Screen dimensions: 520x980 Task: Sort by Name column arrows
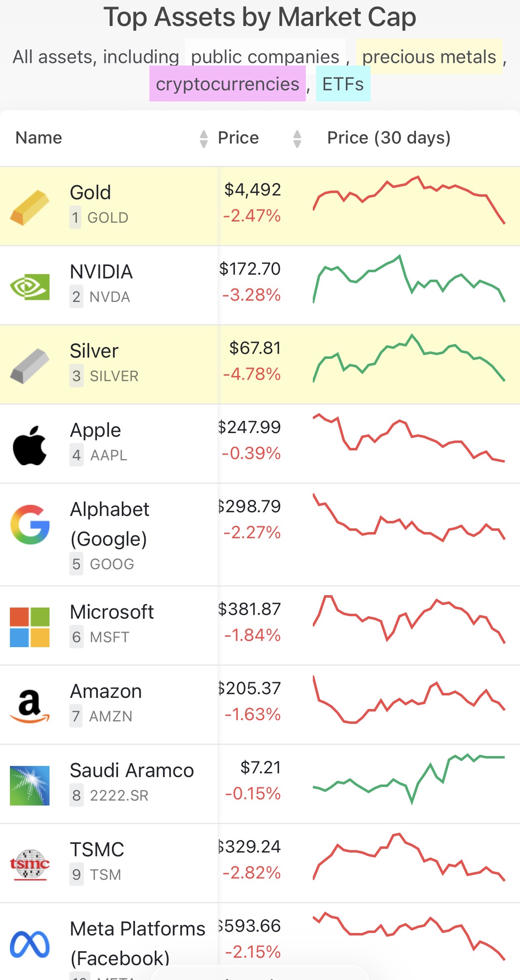[x=203, y=139]
